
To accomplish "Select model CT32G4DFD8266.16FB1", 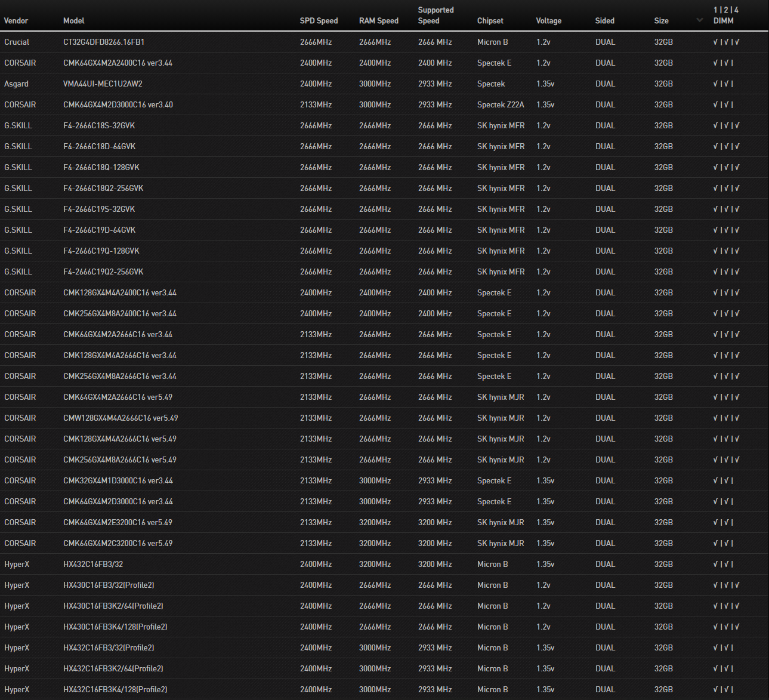I will [x=104, y=42].
